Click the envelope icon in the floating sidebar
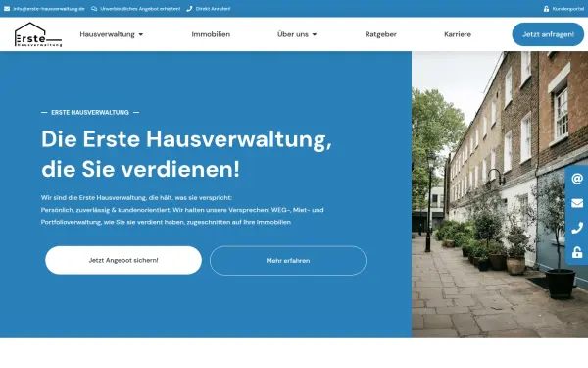This screenshot has height=368, width=588. [x=577, y=203]
